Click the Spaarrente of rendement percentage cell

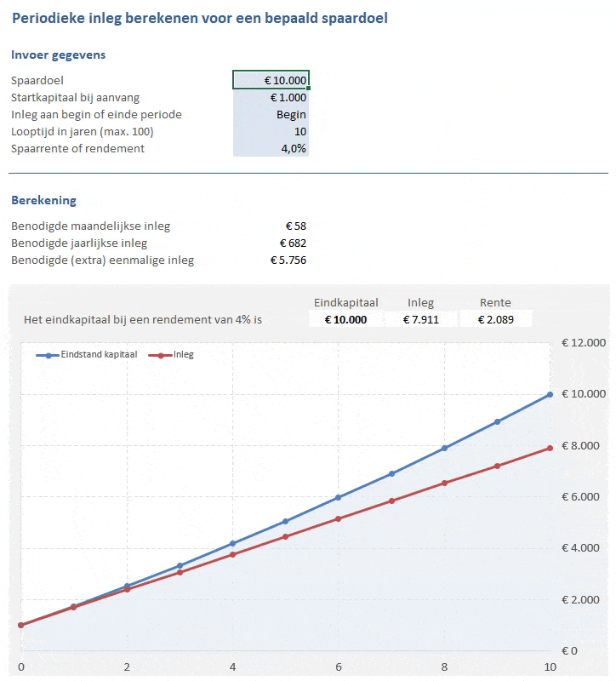click(x=271, y=148)
